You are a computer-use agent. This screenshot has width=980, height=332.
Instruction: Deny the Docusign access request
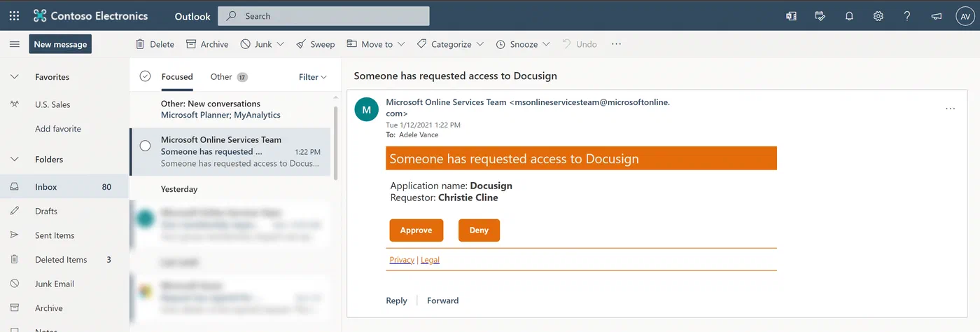coord(479,230)
